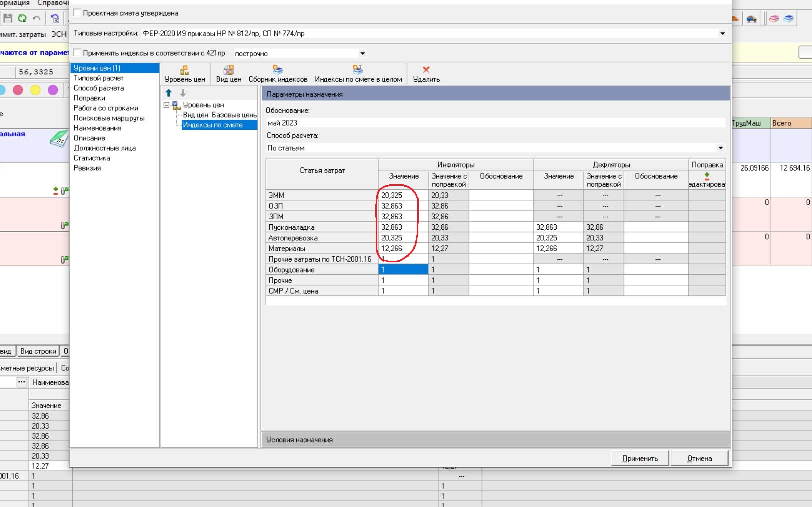Add a price level with Уровень цен button
812x507 pixels.
(184, 74)
